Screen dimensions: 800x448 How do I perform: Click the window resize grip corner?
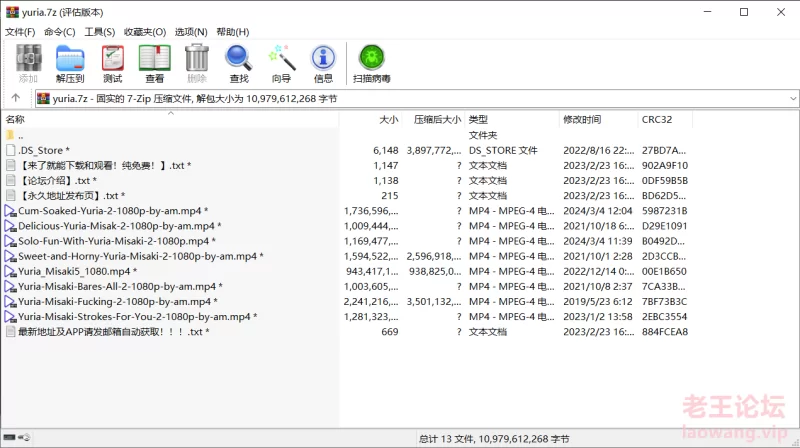point(795,443)
